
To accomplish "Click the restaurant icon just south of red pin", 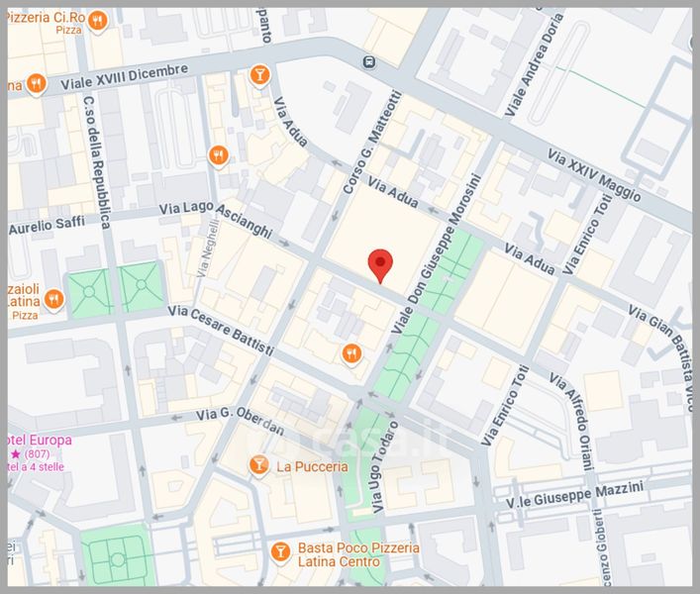I will tap(350, 353).
